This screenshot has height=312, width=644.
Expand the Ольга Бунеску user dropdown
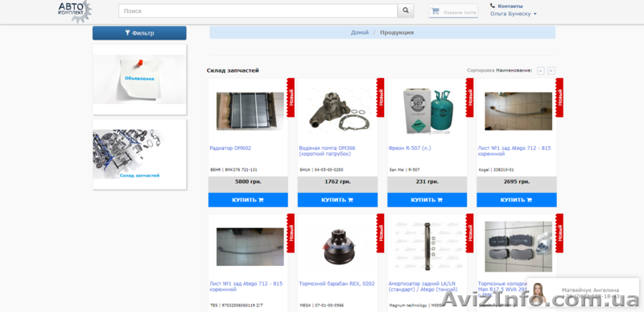pos(513,14)
